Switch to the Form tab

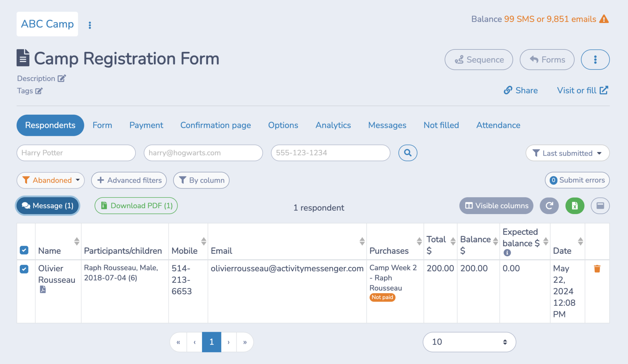point(102,125)
